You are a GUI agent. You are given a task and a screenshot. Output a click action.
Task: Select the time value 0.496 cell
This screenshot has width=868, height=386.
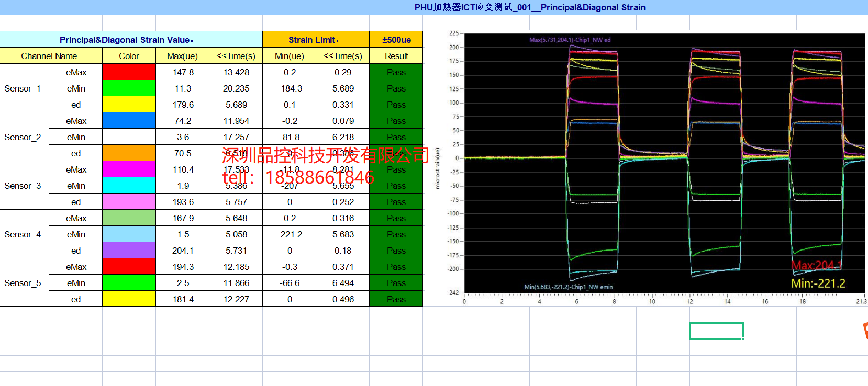[342, 299]
